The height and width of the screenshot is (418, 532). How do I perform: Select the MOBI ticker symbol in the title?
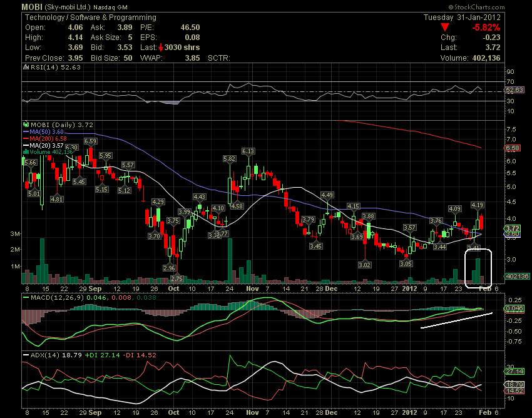tap(32, 7)
